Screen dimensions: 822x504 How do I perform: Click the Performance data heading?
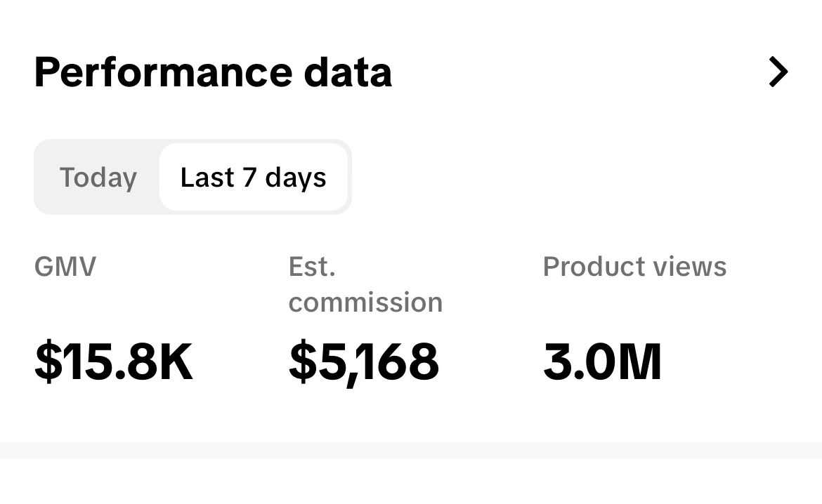click(x=212, y=72)
